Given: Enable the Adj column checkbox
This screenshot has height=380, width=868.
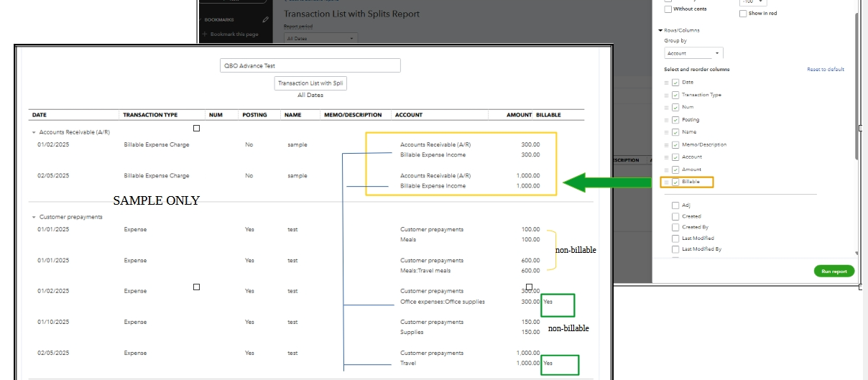Looking at the screenshot, I should 675,205.
